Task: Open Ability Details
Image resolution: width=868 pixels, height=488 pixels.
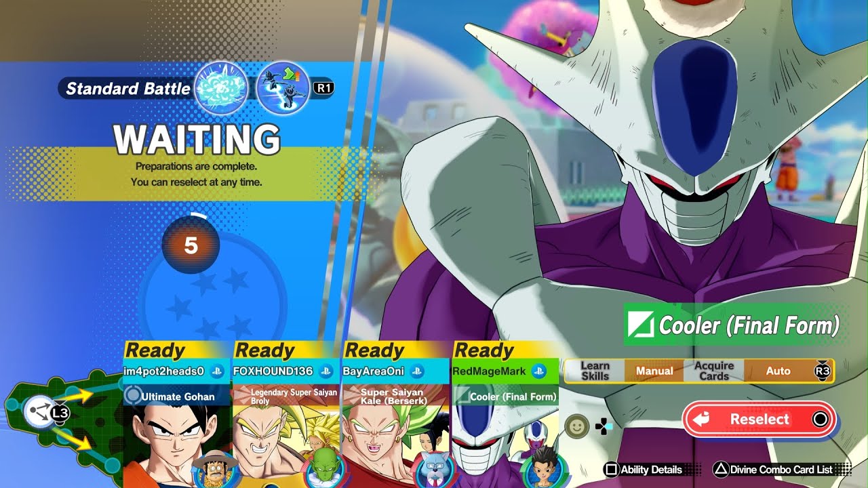Action: click(x=644, y=469)
